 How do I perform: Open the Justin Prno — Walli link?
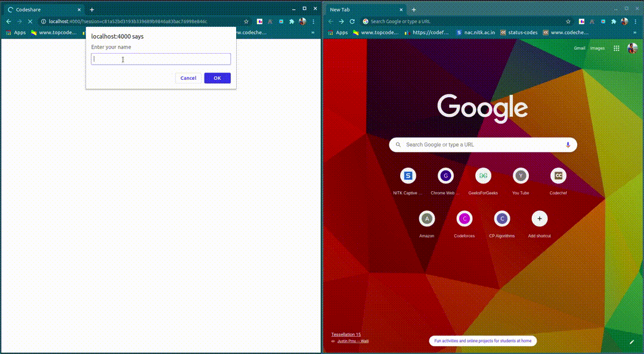(x=353, y=341)
